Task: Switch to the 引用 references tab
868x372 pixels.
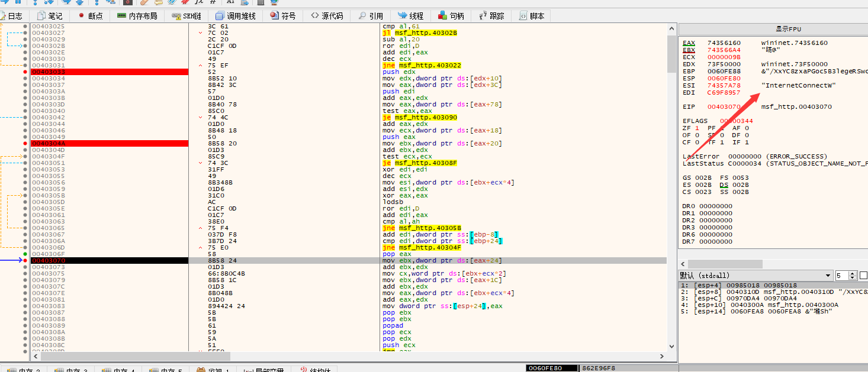Action: coord(371,16)
